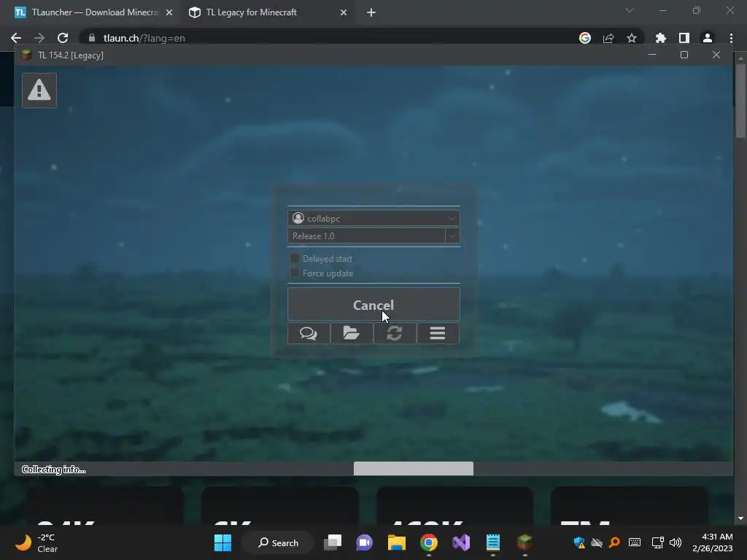This screenshot has height=560, width=747.
Task: Toggle the Delayed start checkbox
Action: click(295, 258)
